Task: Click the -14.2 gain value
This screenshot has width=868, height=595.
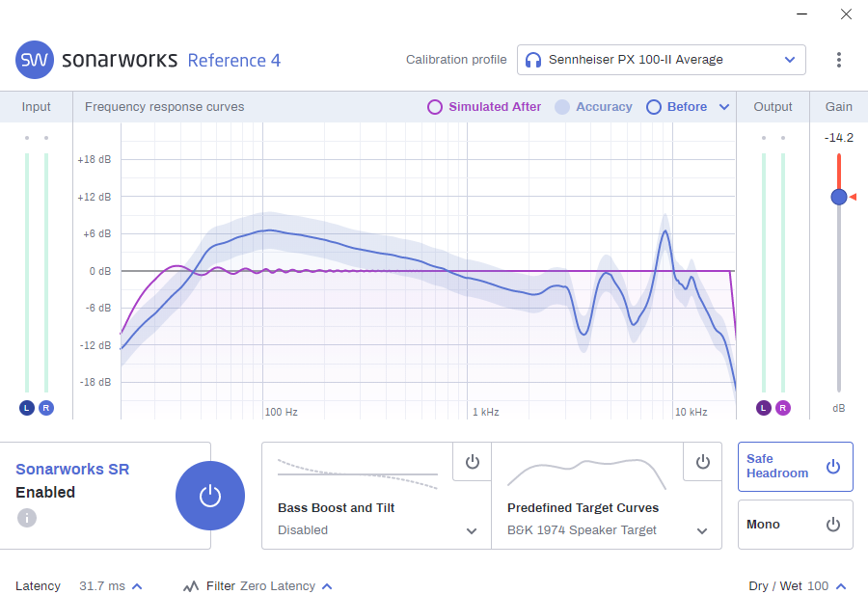Action: (839, 137)
